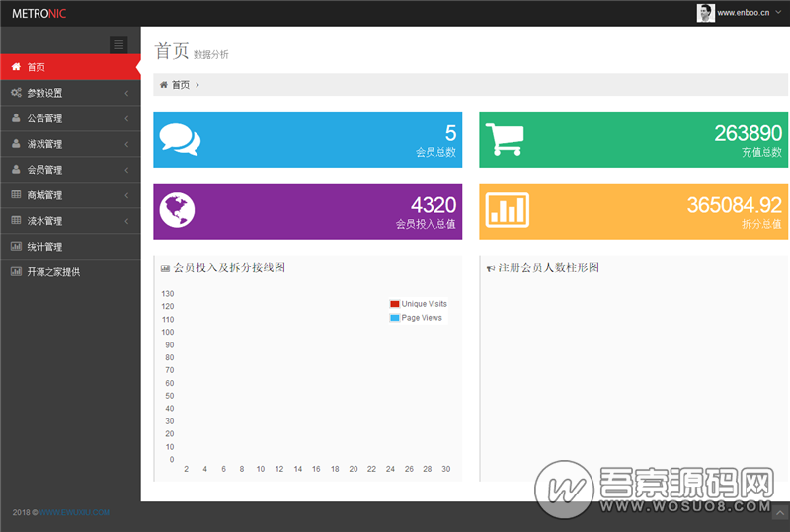Open 统计管理 in the sidebar
This screenshot has width=790, height=532.
(44, 247)
